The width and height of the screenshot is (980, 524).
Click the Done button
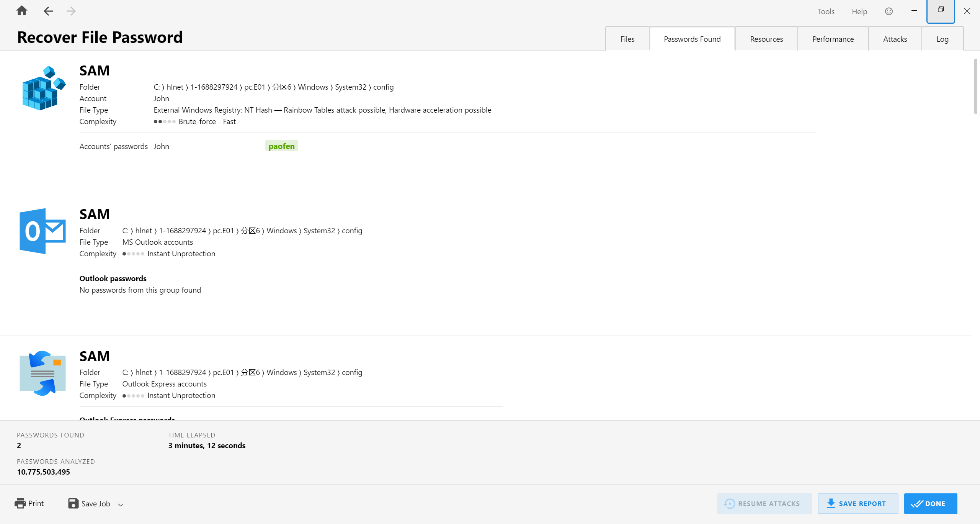point(930,504)
